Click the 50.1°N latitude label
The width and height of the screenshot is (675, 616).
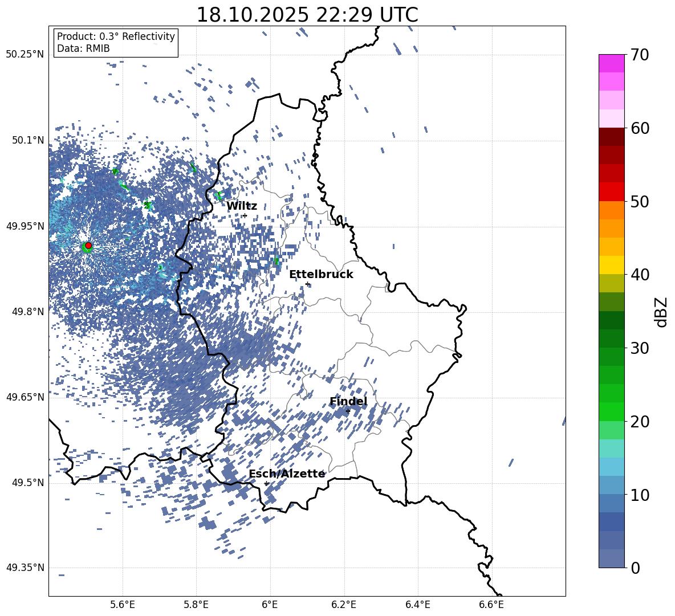[x=28, y=140]
